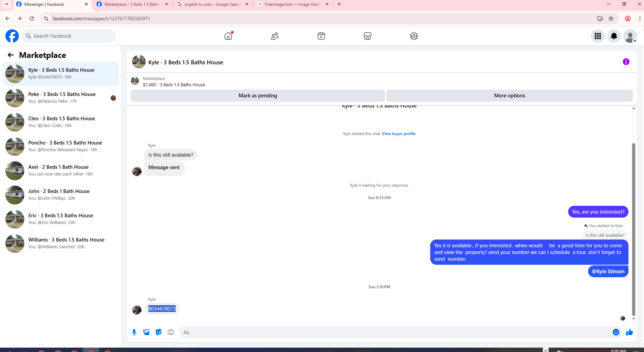Switch to Freeimage.host browser tab
Image resolution: width=644 pixels, height=352 pixels.
click(293, 4)
